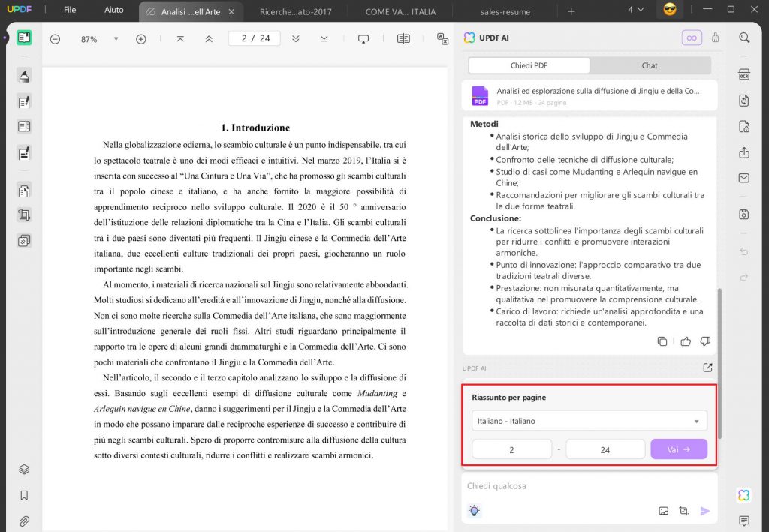
Task: Like the AI response with thumbs up
Action: click(x=686, y=341)
